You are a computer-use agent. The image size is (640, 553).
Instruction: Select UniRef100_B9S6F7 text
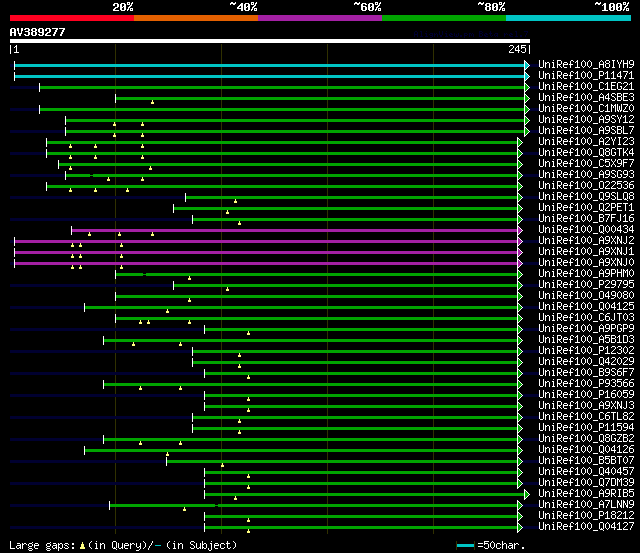[586, 373]
